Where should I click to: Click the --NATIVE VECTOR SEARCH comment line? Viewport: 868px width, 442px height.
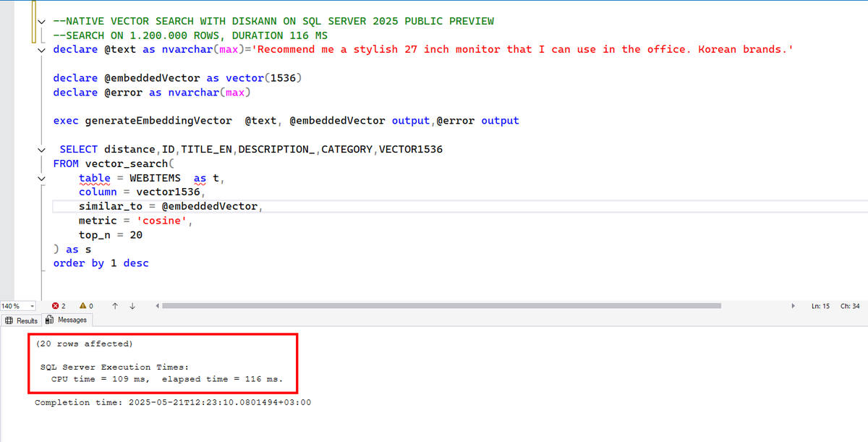point(273,21)
